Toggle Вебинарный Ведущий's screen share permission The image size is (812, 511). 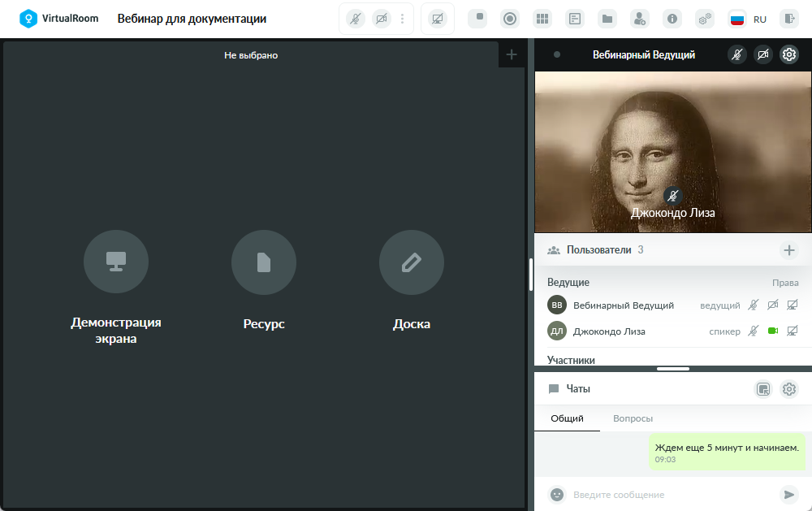tap(793, 305)
